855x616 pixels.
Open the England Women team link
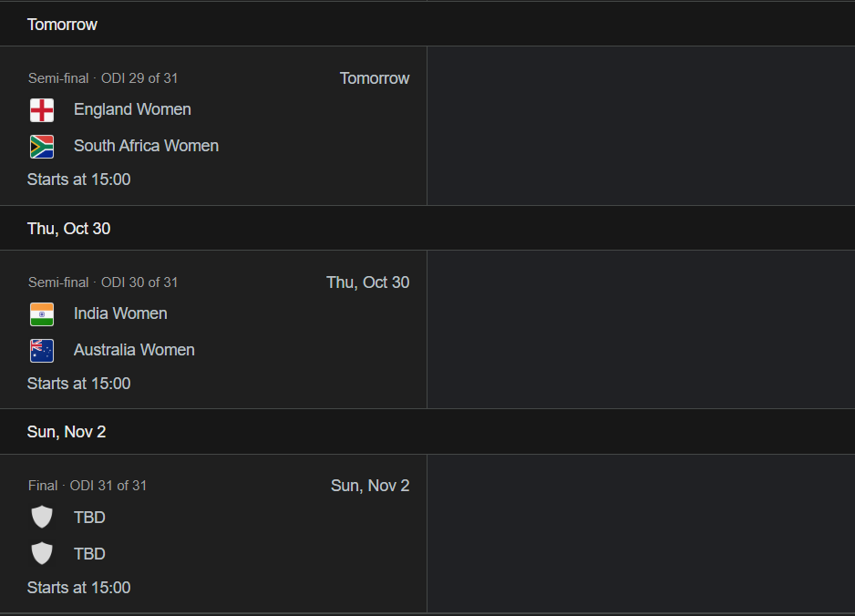(132, 109)
